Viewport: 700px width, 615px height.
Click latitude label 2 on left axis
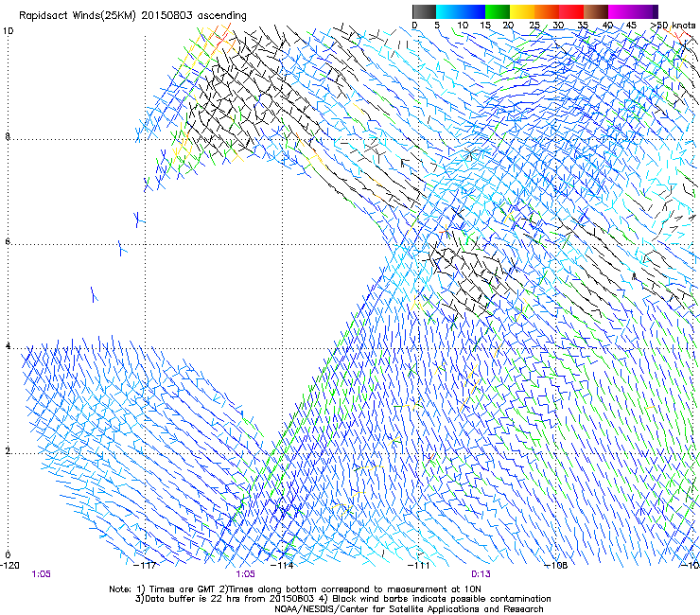point(8,451)
